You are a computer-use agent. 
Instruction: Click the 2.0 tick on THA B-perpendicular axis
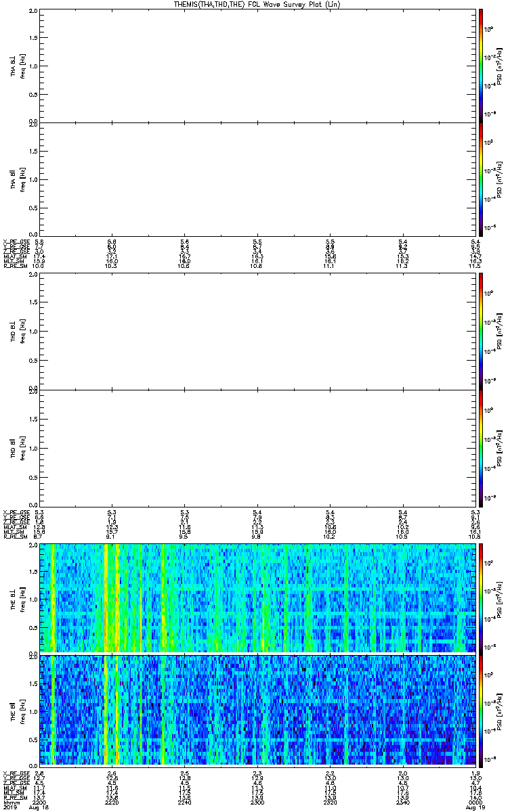click(x=34, y=12)
